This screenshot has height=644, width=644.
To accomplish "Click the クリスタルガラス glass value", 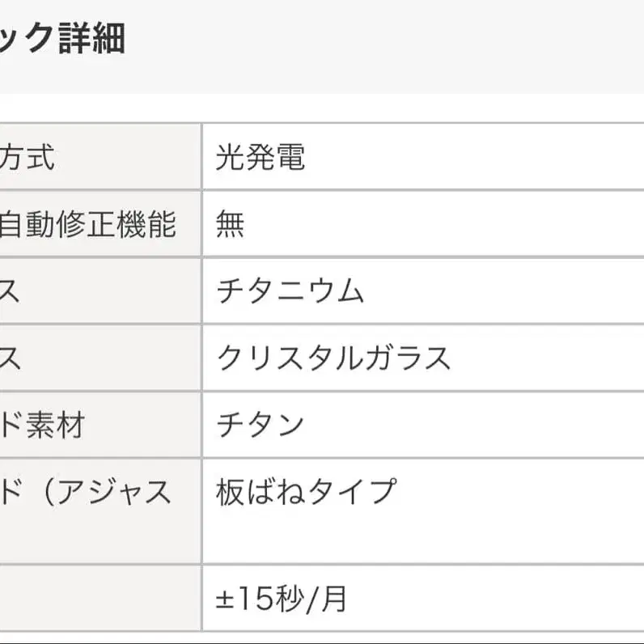I will 333,358.
